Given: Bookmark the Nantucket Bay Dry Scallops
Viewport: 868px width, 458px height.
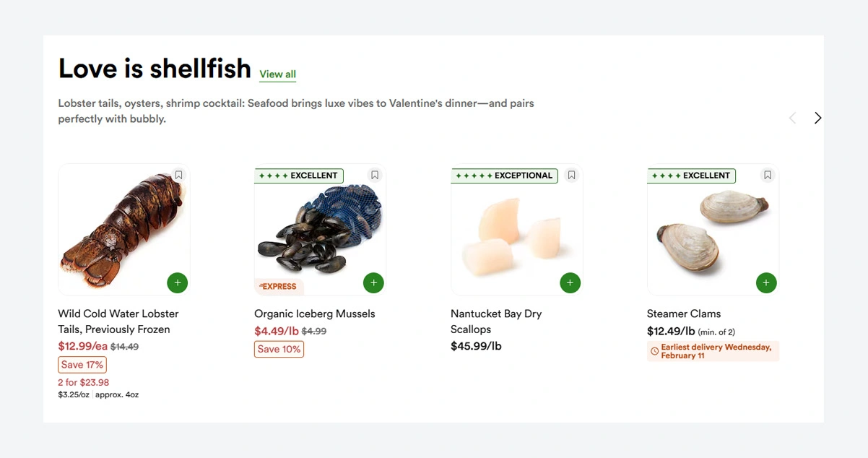Looking at the screenshot, I should (x=571, y=175).
